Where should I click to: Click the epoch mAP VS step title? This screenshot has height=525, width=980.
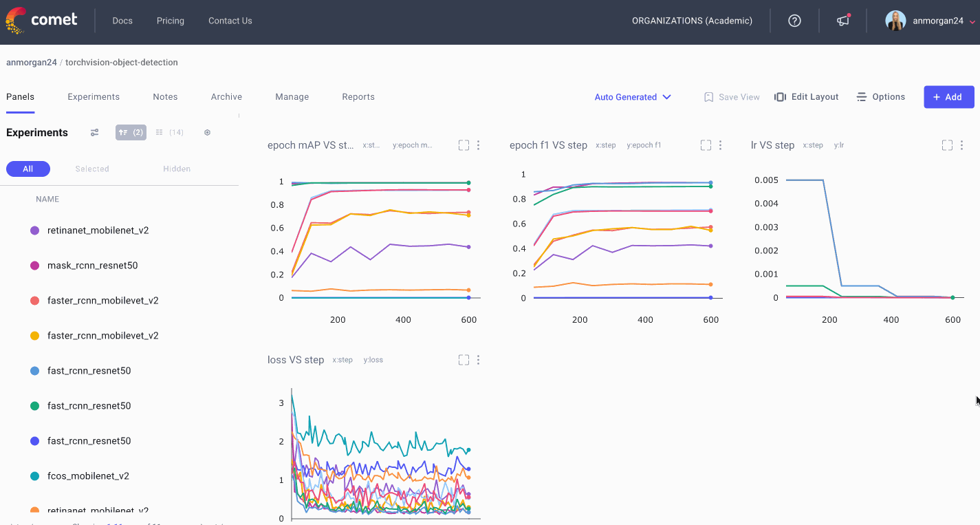pyautogui.click(x=311, y=145)
